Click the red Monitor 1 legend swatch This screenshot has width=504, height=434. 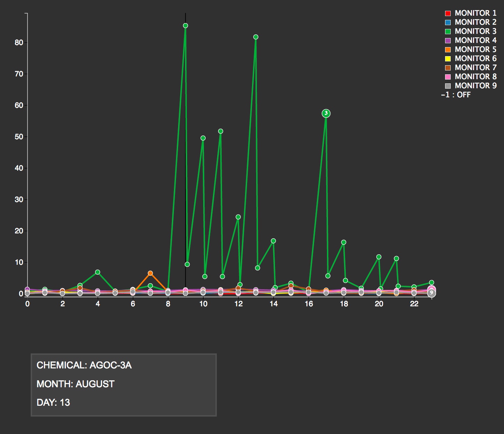[x=448, y=13]
